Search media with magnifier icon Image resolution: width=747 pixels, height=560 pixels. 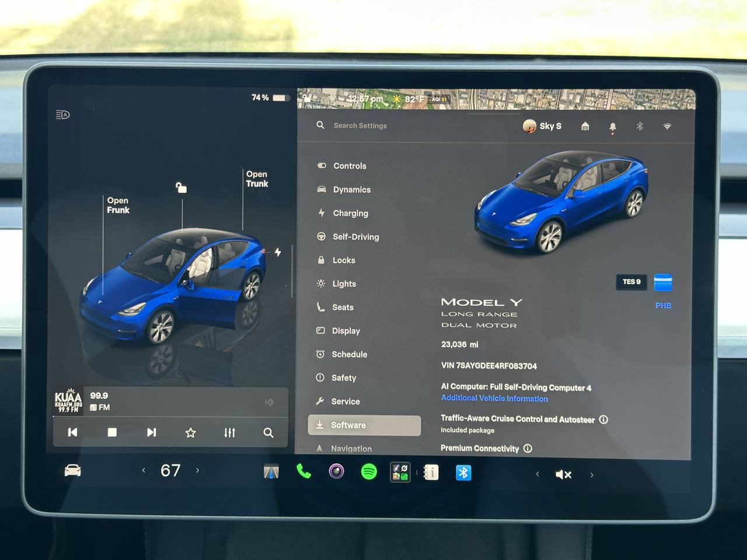[268, 433]
